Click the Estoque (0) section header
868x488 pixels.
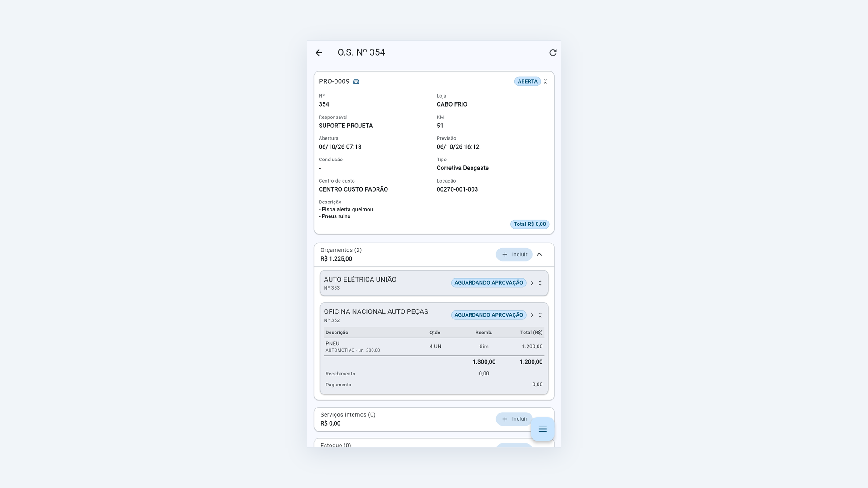[335, 445]
